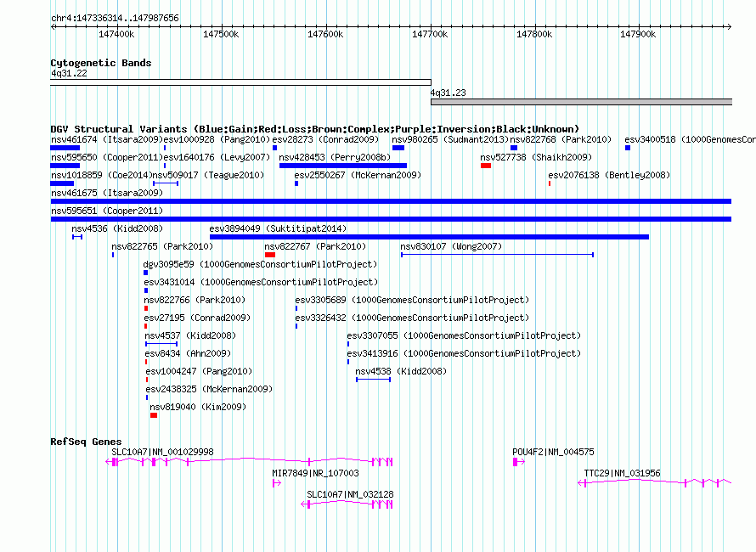Click nsv595650 (Cooper2011) label
This screenshot has height=552, width=756.
pos(107,158)
